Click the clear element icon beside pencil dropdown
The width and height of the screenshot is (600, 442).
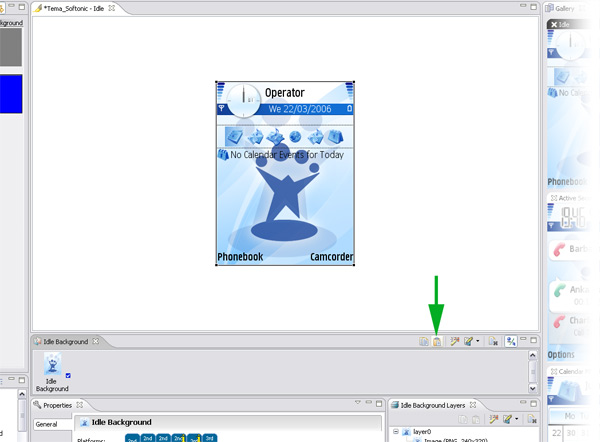493,342
